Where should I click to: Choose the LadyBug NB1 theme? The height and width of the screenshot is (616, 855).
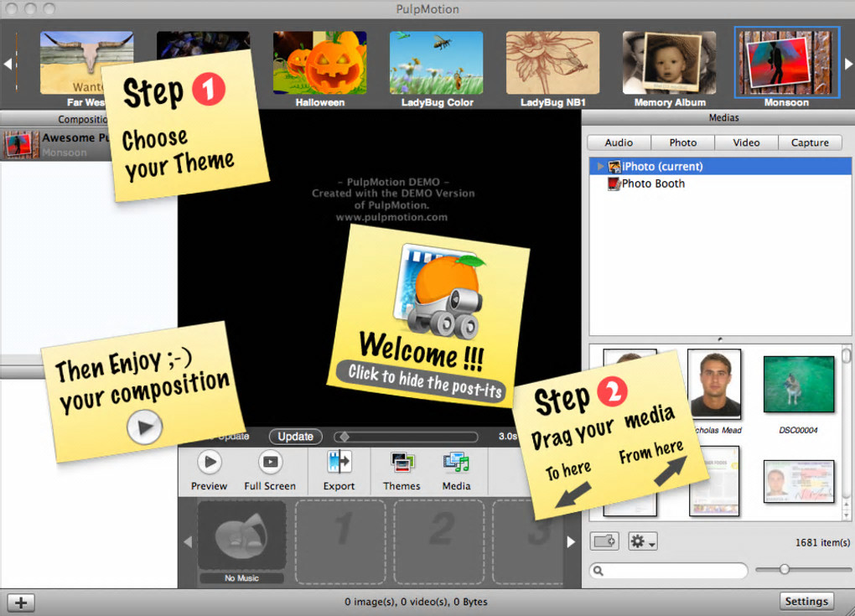tap(552, 62)
